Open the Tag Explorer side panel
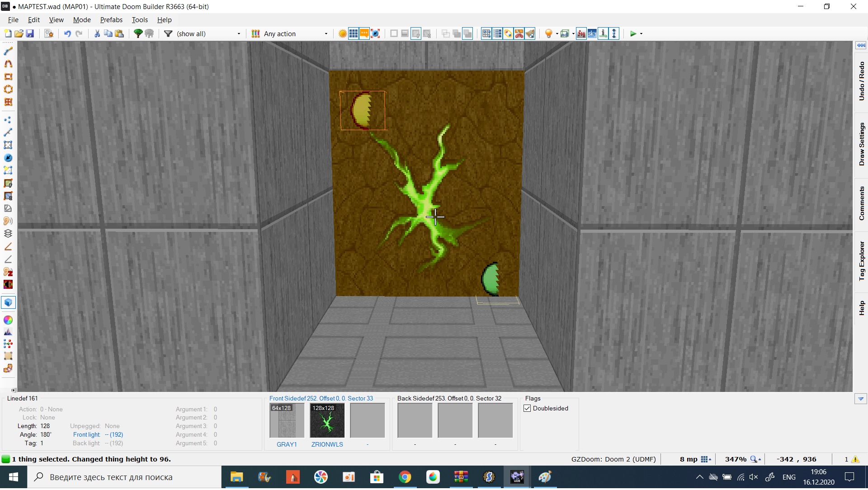The image size is (868, 490). (861, 261)
